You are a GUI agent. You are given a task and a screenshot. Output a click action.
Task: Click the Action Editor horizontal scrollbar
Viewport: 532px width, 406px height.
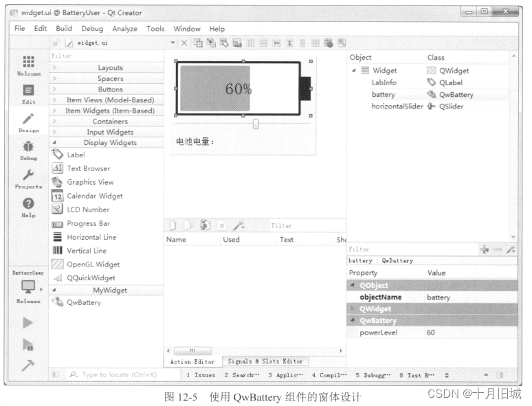tap(192, 351)
